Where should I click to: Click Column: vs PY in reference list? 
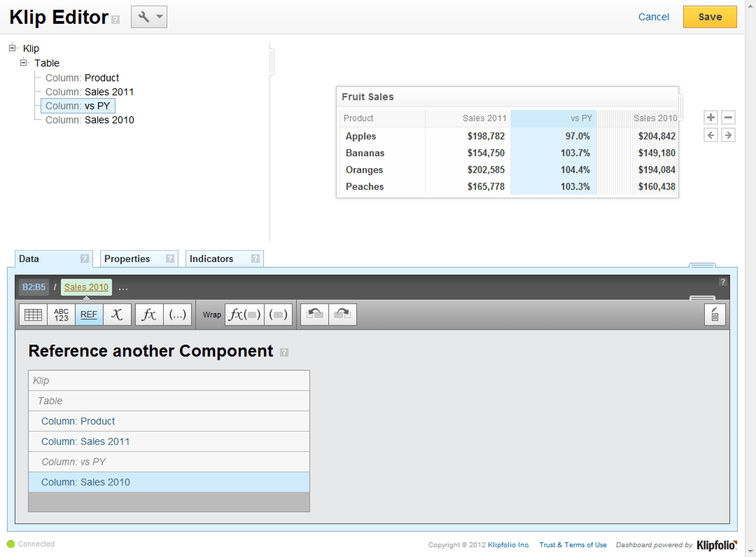(169, 462)
